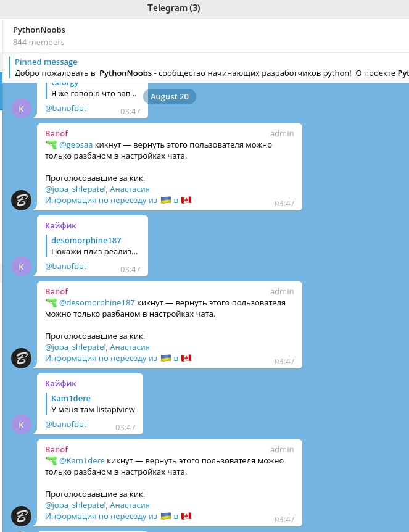Click the @geosaa mention link
The image size is (409, 532).
(76, 145)
